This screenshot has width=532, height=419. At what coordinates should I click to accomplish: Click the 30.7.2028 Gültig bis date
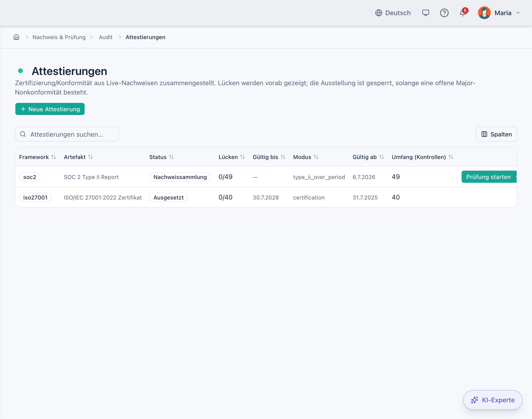pos(266,197)
